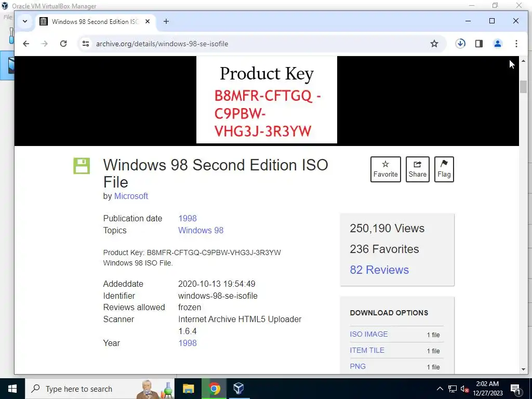The height and width of the screenshot is (399, 532).
Task: Open a new tab with plus button
Action: point(166,21)
